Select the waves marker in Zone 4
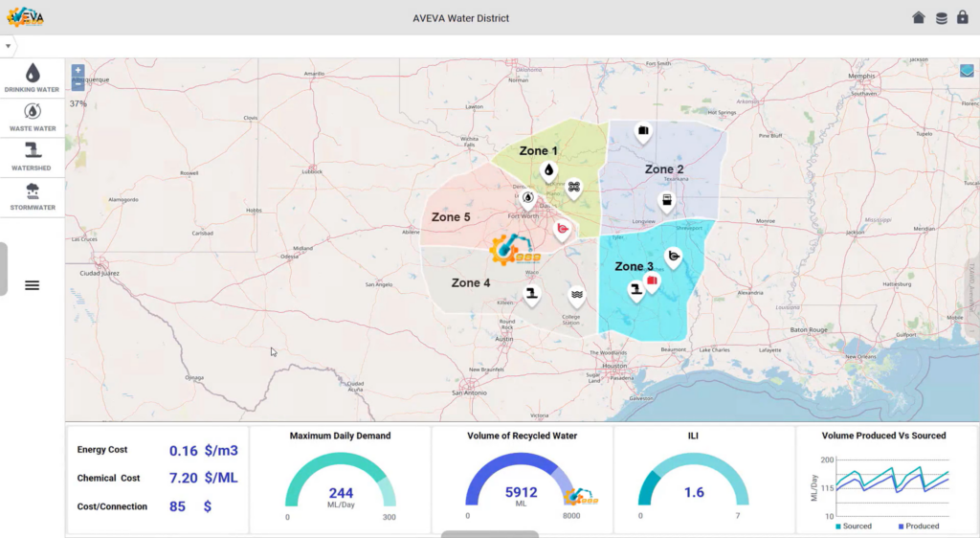 point(576,294)
